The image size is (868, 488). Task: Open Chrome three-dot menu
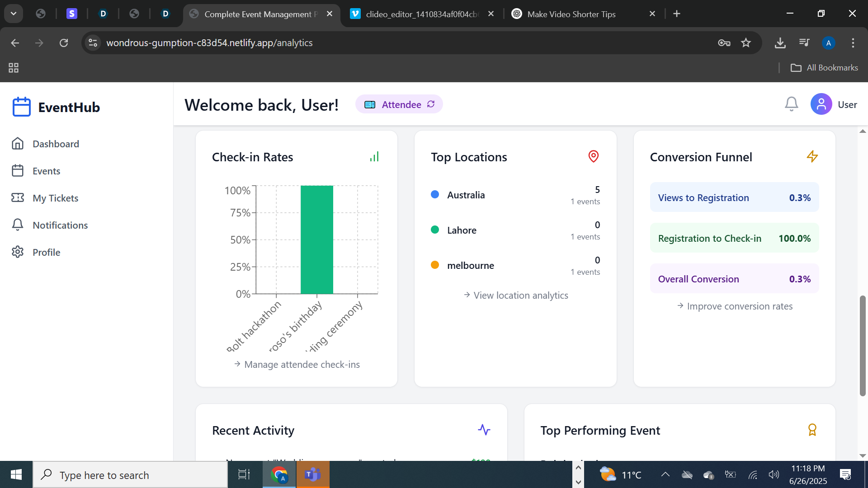point(853,43)
